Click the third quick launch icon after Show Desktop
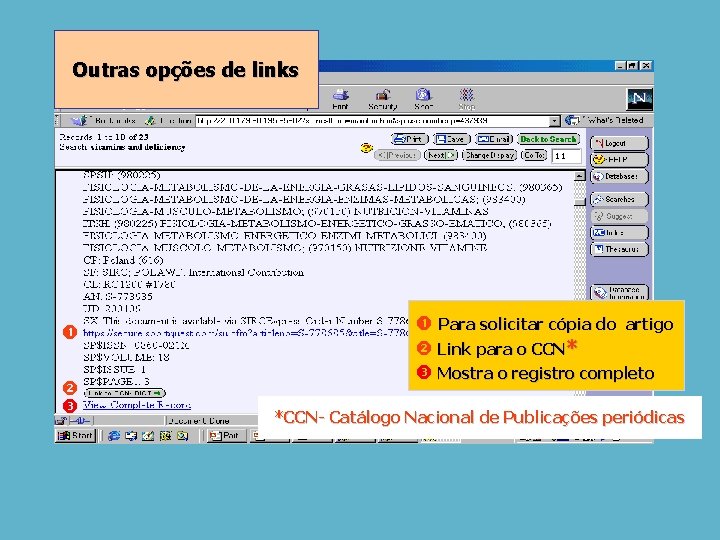Viewport: 720px width, 540px height. pyautogui.click(x=148, y=436)
